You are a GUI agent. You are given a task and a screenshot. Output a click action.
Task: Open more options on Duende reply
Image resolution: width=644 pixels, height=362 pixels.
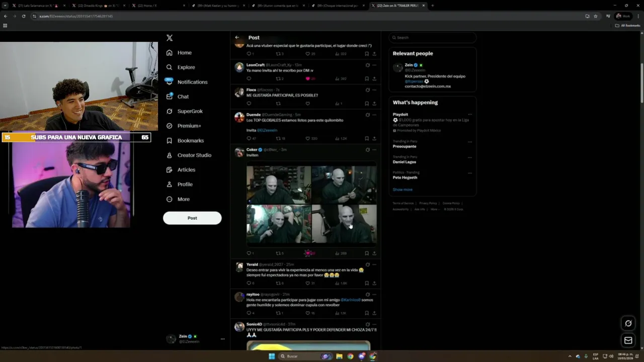pyautogui.click(x=374, y=115)
